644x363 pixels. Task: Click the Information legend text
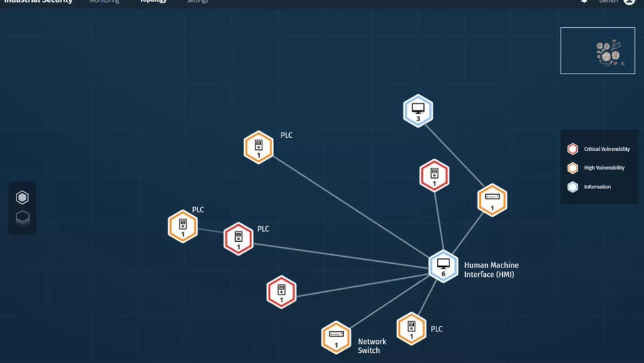coord(597,187)
